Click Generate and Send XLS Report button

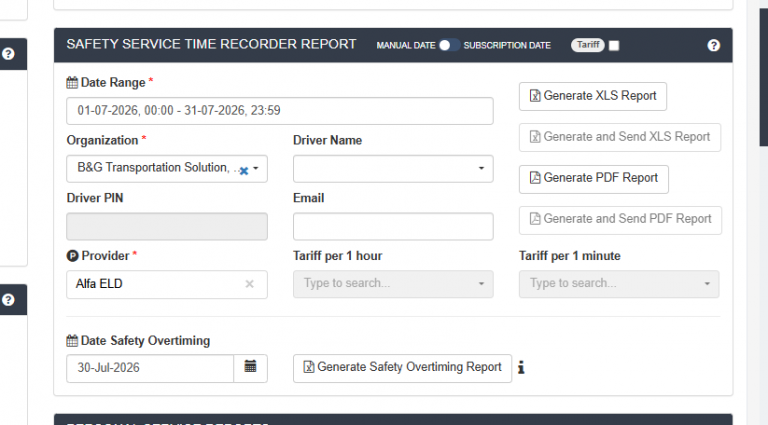click(x=620, y=137)
